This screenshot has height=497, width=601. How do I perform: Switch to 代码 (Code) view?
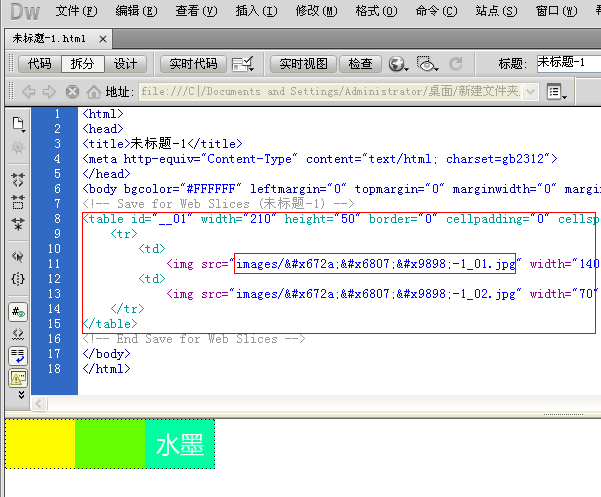click(39, 64)
